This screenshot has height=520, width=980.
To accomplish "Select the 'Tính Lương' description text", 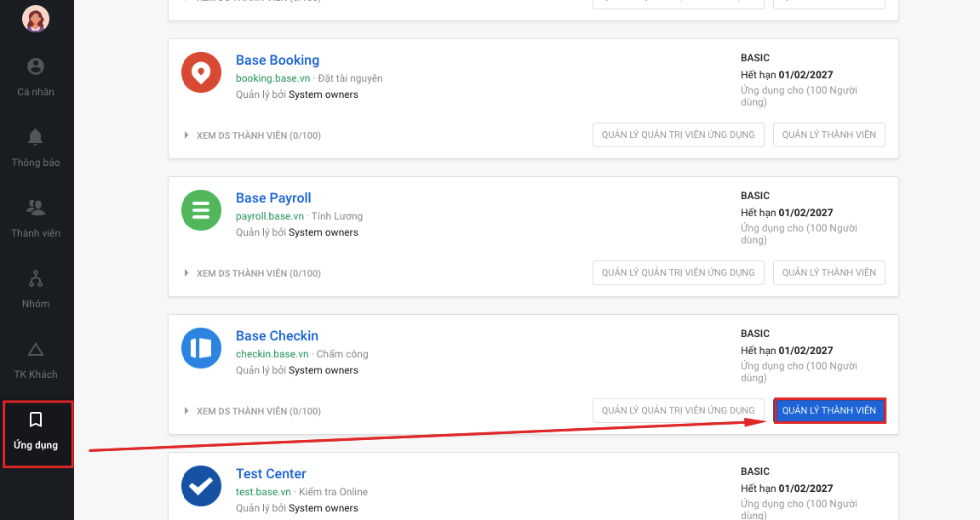I will pyautogui.click(x=337, y=216).
